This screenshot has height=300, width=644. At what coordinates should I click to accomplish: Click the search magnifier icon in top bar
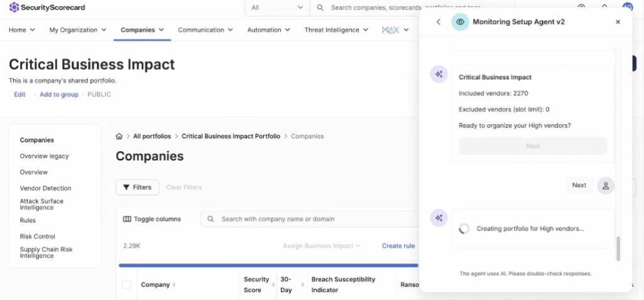(320, 8)
